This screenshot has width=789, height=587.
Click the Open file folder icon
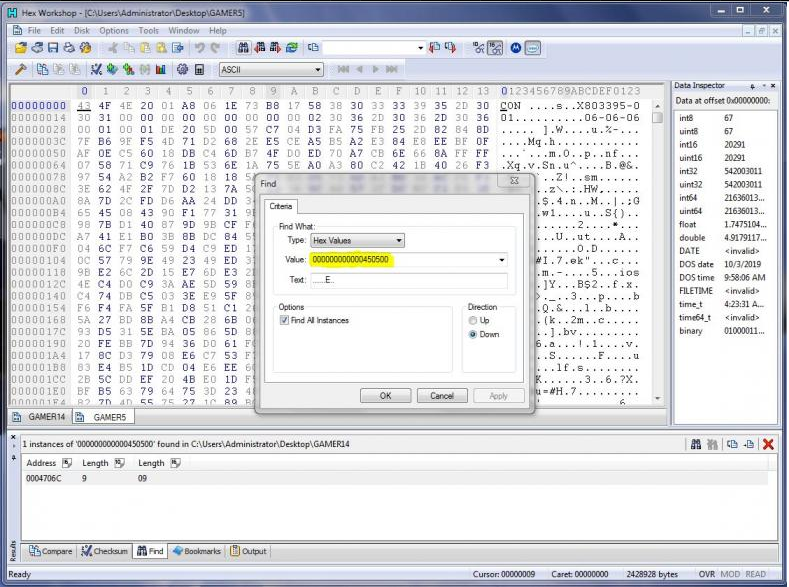point(21,48)
